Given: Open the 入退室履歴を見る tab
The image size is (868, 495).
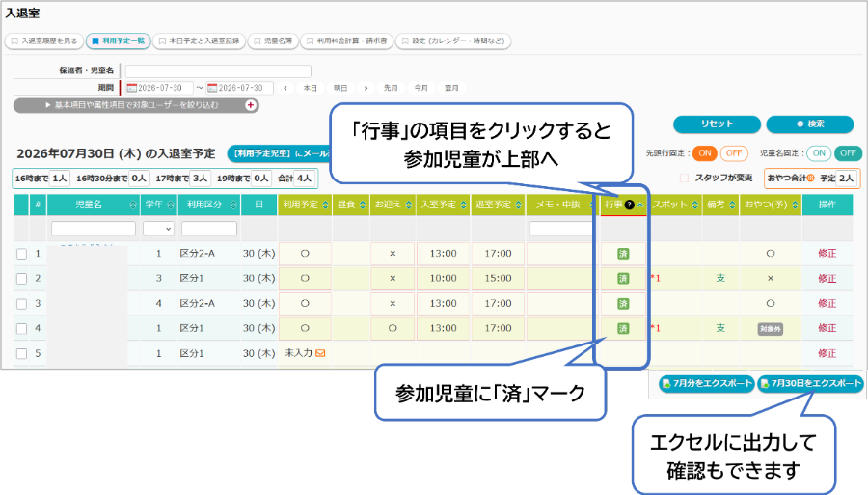Looking at the screenshot, I should [x=44, y=41].
